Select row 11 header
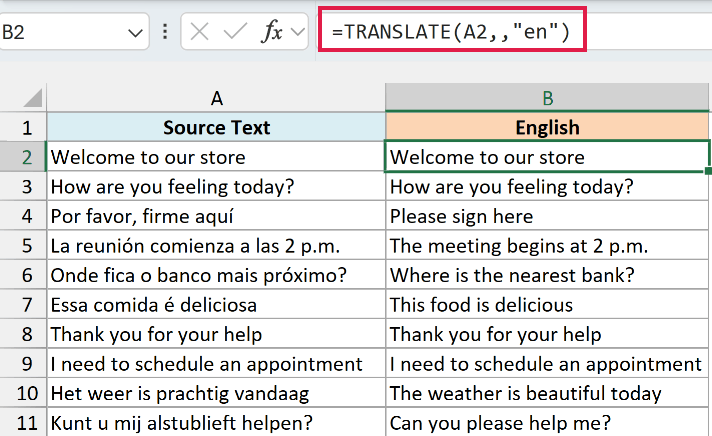The image size is (712, 436). [x=23, y=422]
